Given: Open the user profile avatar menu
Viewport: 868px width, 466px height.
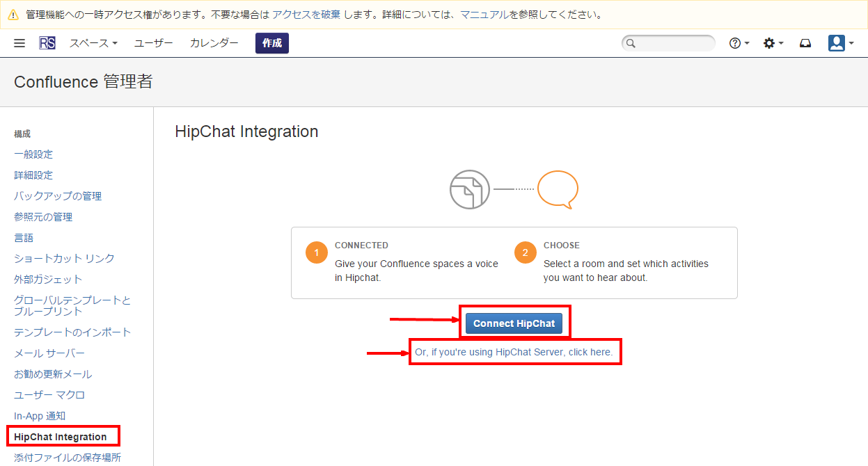Looking at the screenshot, I should pyautogui.click(x=841, y=43).
